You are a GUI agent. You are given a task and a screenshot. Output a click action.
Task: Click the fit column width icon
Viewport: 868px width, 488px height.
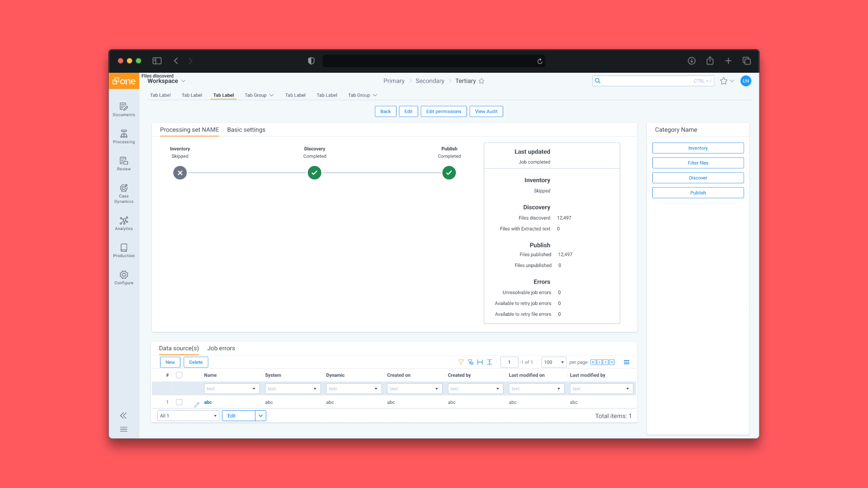(x=480, y=362)
